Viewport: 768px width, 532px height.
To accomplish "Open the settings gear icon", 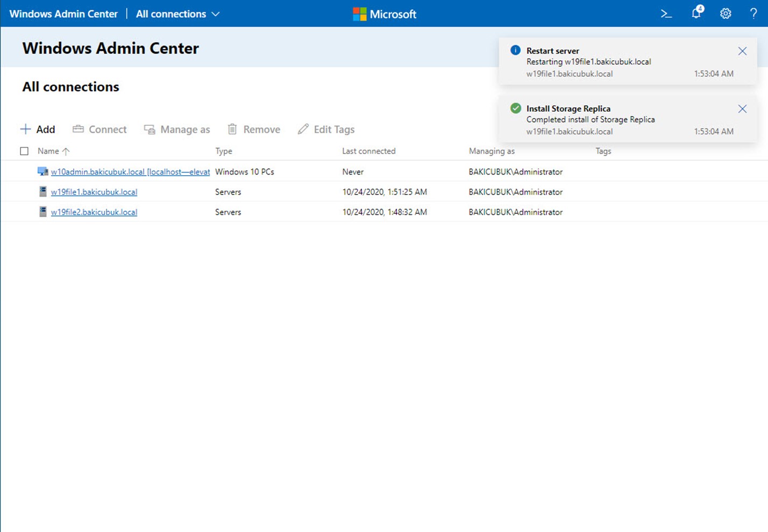I will 726,14.
